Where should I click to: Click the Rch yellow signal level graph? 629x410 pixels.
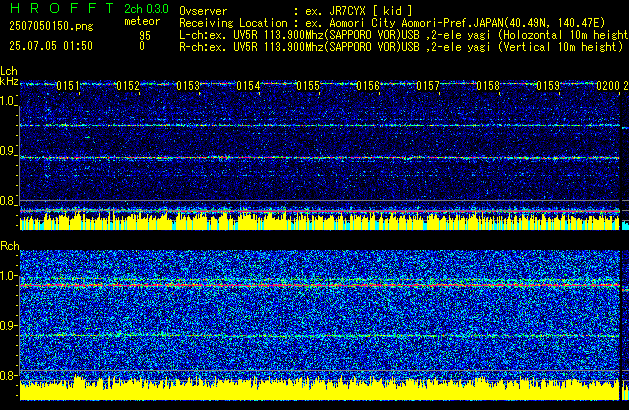click(x=320, y=389)
